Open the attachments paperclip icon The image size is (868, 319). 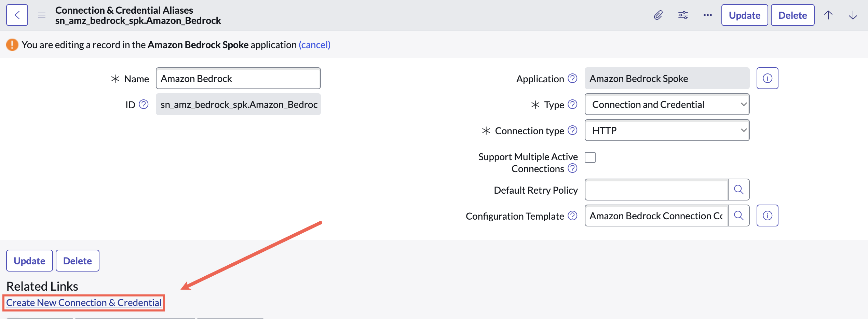(x=658, y=15)
